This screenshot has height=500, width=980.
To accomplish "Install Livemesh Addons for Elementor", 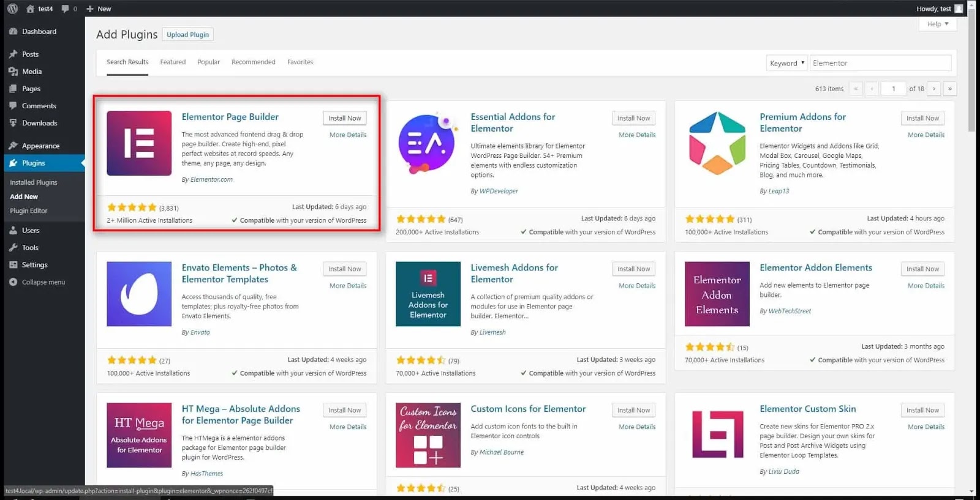I will point(634,269).
